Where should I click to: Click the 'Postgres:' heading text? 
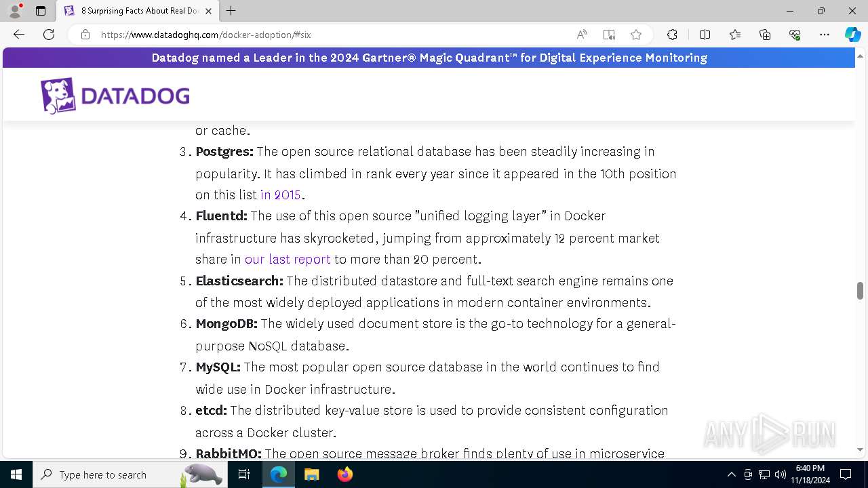[224, 152]
